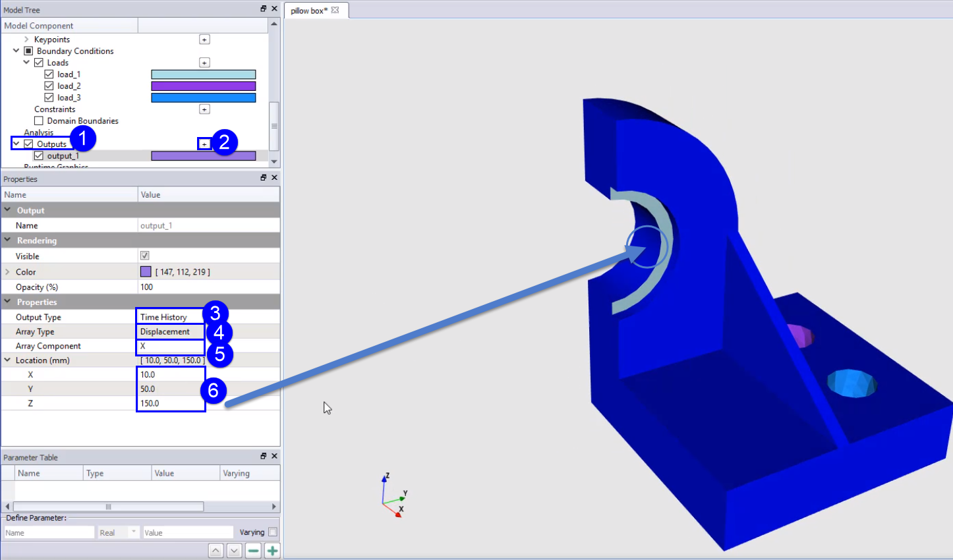Uncheck the load_1 checkbox
The width and height of the screenshot is (953, 560).
point(49,74)
